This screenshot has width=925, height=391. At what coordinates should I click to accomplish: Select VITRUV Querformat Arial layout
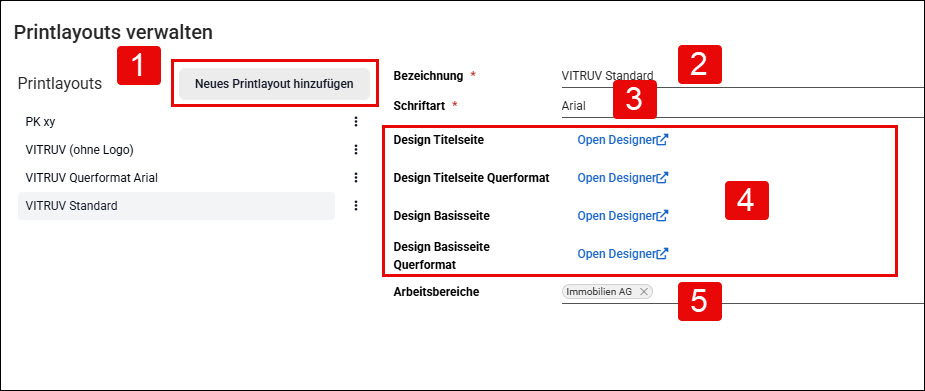[x=176, y=178]
